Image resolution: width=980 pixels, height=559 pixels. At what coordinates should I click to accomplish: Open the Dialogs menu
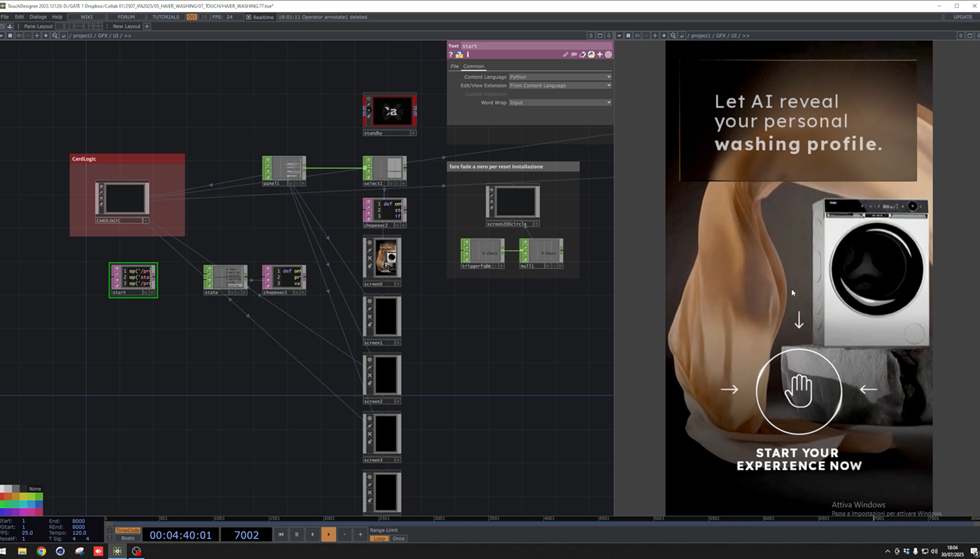coord(38,17)
